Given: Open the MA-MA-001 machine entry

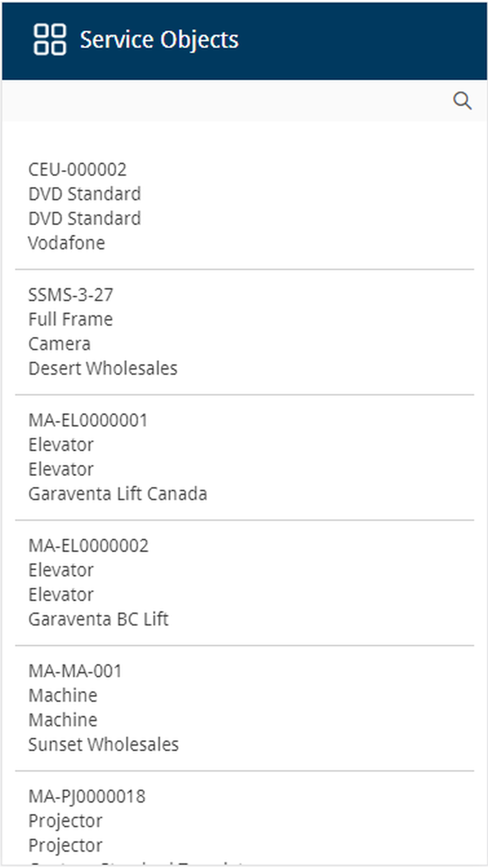Looking at the screenshot, I should [75, 671].
